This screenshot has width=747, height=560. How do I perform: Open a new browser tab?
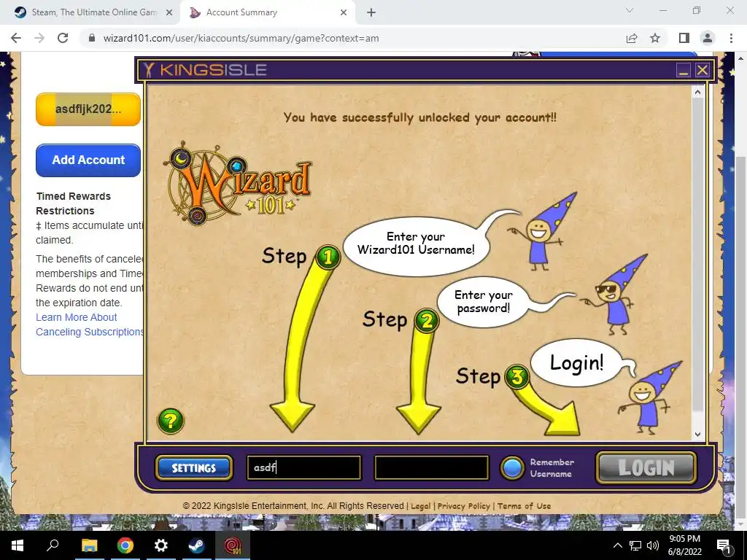[x=371, y=13]
